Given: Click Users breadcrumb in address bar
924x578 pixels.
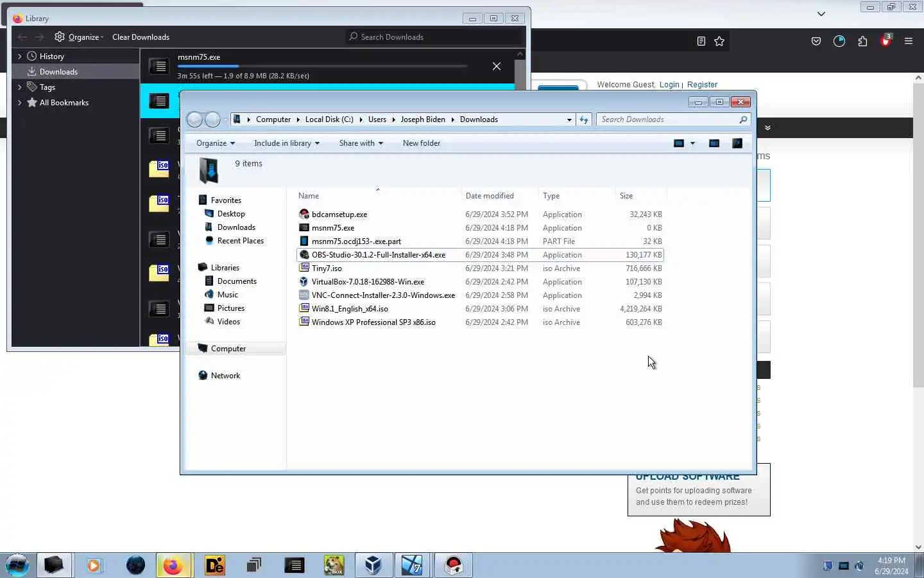Looking at the screenshot, I should point(377,119).
